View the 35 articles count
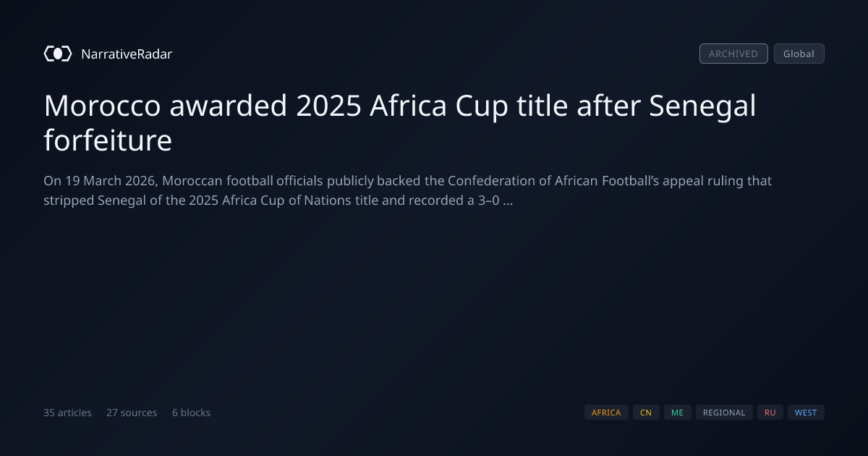868x456 pixels. [x=67, y=413]
